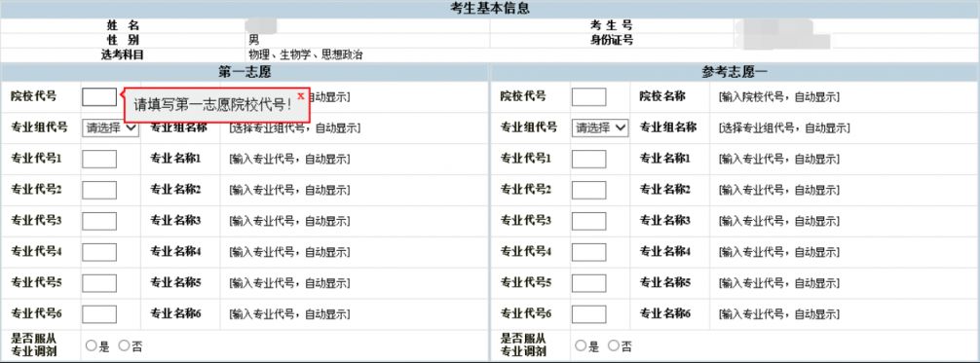
Task: Click the 第一志愿 section header
Action: point(245,72)
